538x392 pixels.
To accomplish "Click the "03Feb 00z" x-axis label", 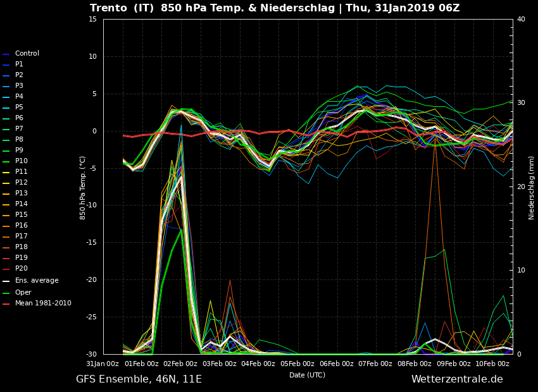I will 220,364.
